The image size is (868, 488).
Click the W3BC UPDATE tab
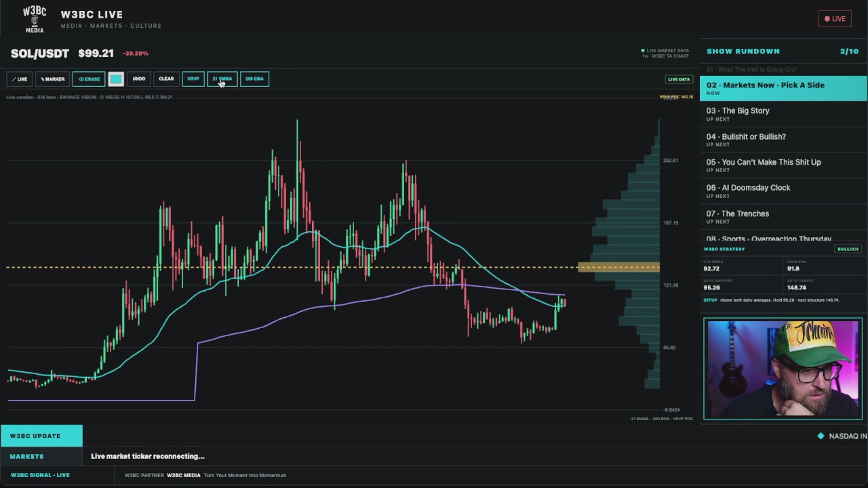click(x=42, y=436)
